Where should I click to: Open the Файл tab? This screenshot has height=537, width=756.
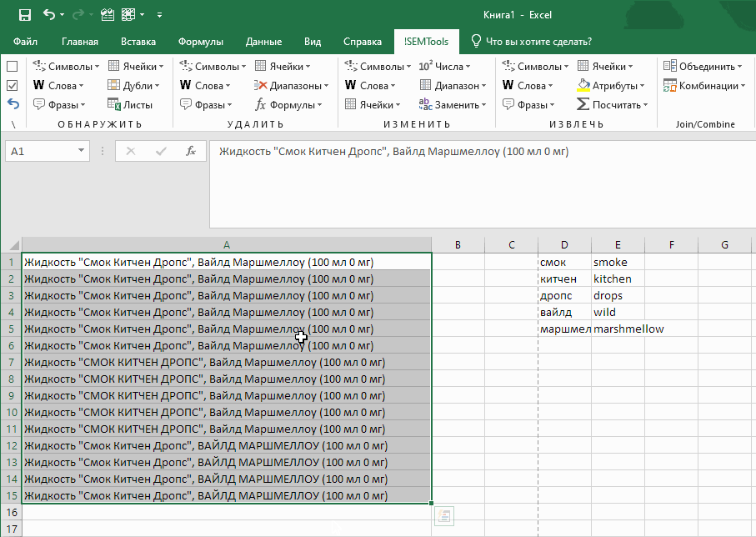coord(25,42)
